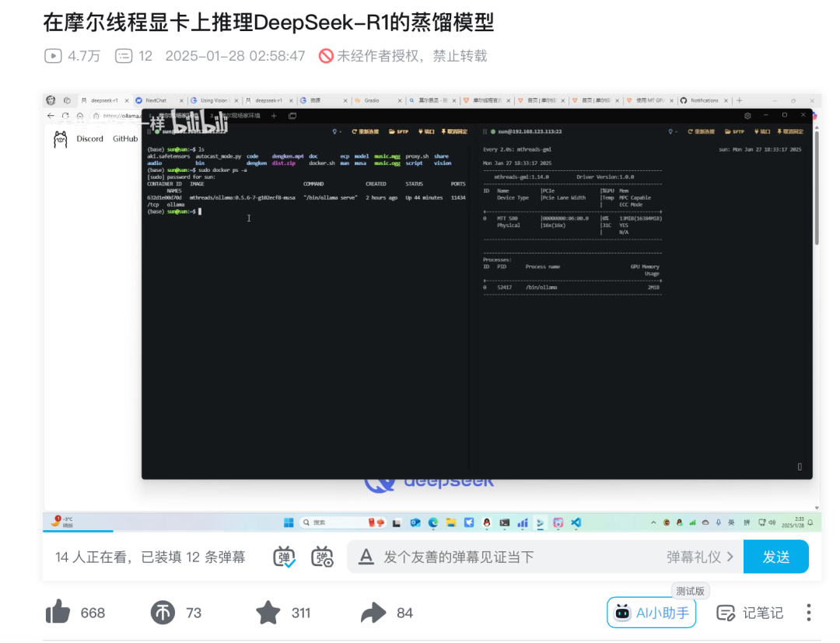Like the video with thumbs-up icon
Viewport: 840px width, 643px height.
58,613
